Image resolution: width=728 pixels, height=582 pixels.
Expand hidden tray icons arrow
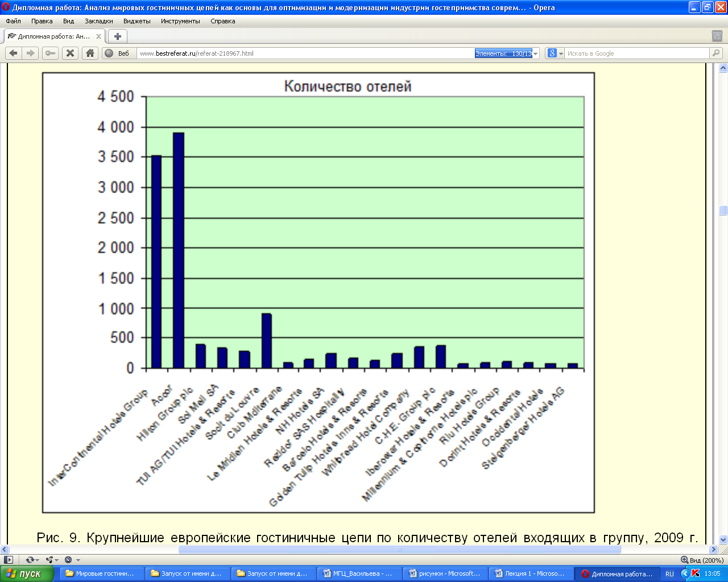685,573
